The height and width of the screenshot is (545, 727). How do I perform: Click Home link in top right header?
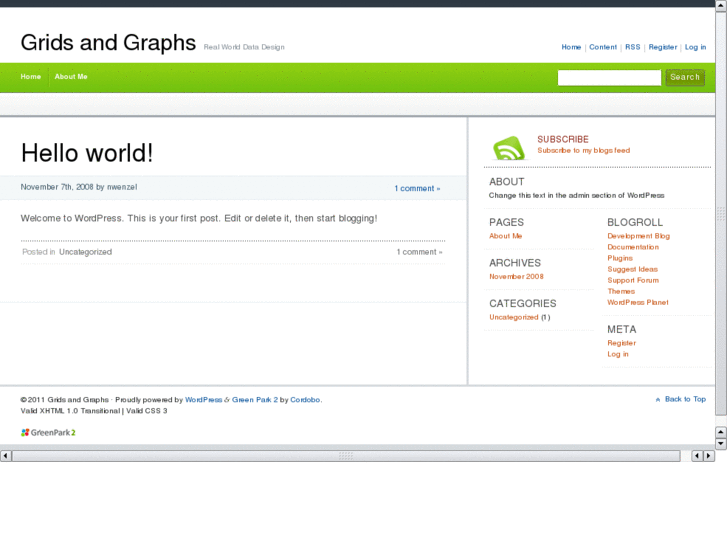[571, 47]
